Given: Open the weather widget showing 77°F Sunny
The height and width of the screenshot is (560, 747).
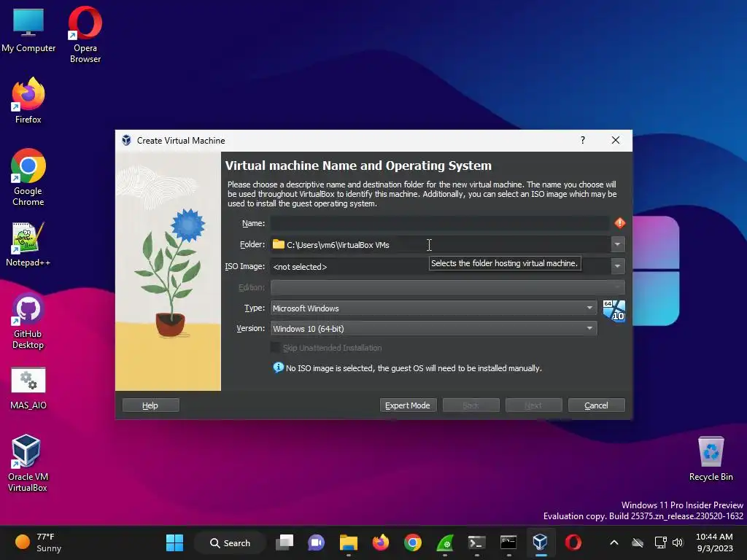Looking at the screenshot, I should click(38, 542).
